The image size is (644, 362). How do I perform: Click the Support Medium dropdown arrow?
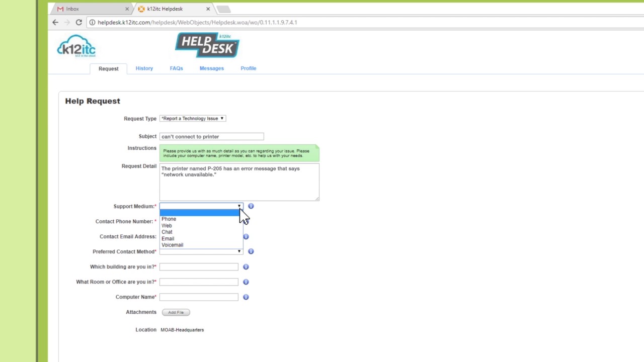[239, 206]
